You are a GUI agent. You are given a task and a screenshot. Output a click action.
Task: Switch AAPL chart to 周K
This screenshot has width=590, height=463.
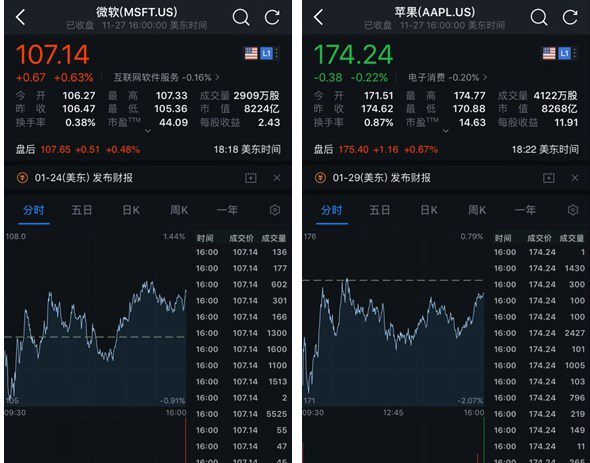pos(477,210)
